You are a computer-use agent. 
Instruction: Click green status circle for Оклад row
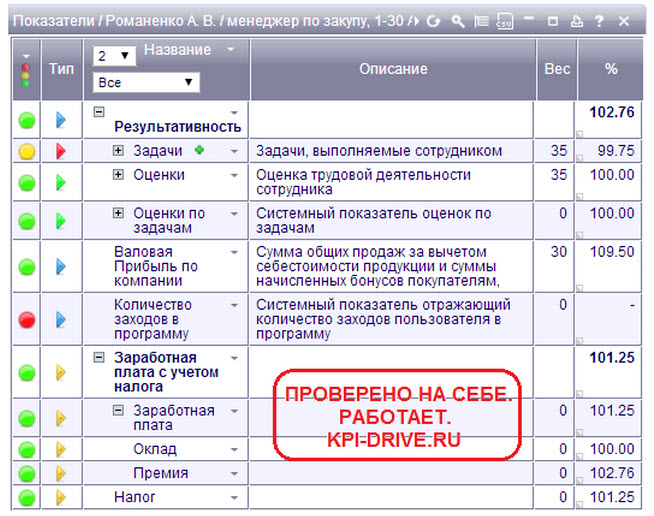click(27, 450)
